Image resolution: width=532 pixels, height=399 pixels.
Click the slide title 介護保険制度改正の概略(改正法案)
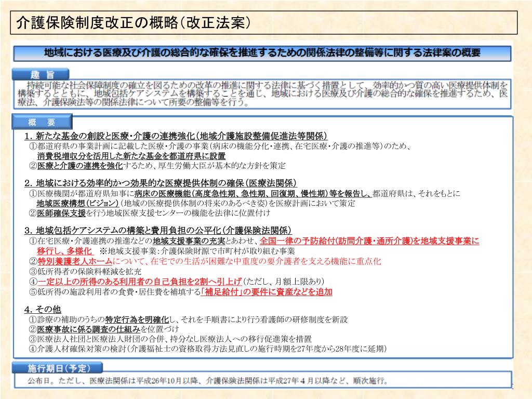point(134,23)
